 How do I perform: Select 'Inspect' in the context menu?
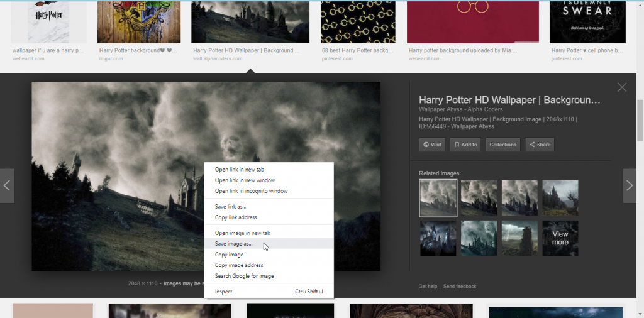(269, 292)
